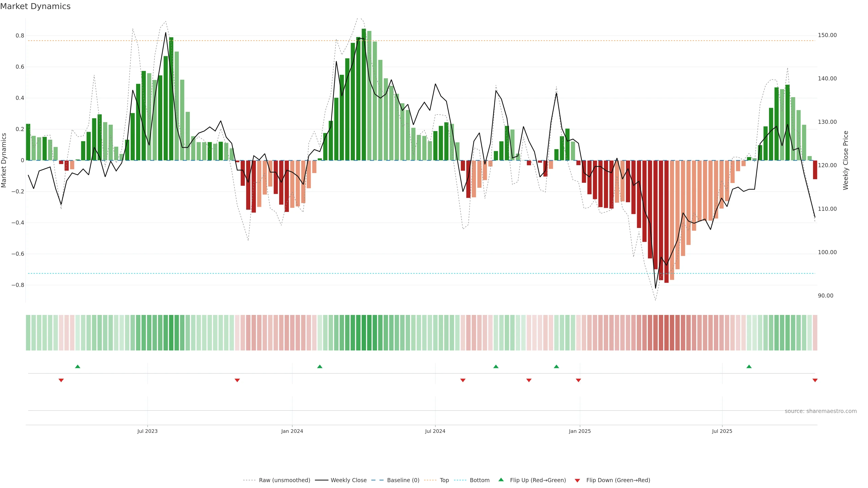Image resolution: width=868 pixels, height=488 pixels.
Task: Click the first green Flip Up triangle marker
Action: point(78,366)
